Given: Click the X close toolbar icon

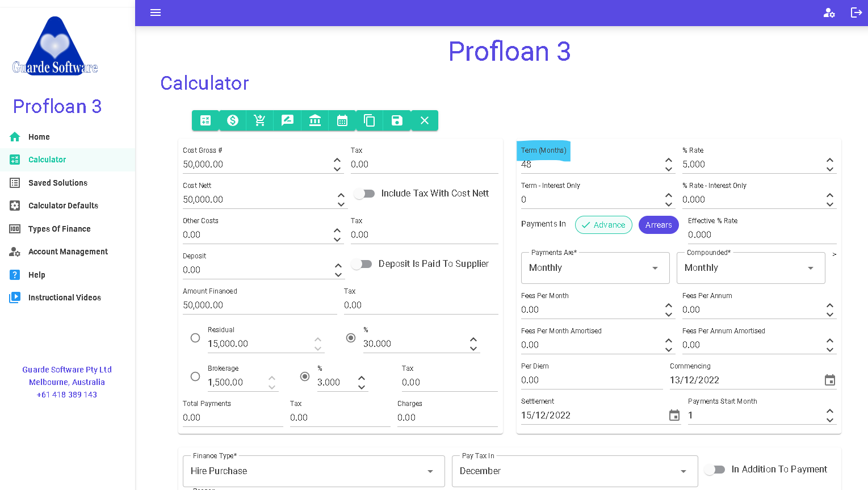Looking at the screenshot, I should coord(425,120).
